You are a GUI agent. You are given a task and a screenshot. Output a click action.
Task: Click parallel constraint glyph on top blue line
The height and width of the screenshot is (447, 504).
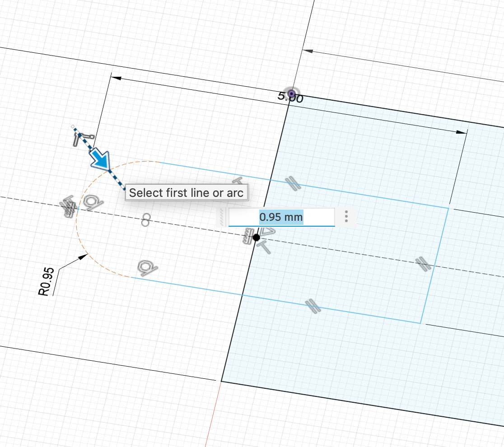point(293,183)
